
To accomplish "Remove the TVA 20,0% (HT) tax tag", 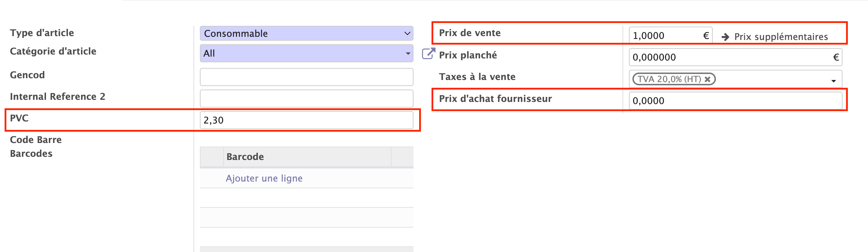I will (x=707, y=79).
